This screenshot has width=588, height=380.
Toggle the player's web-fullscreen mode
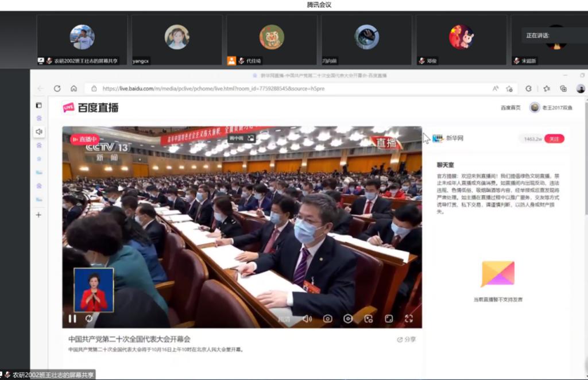point(389,319)
